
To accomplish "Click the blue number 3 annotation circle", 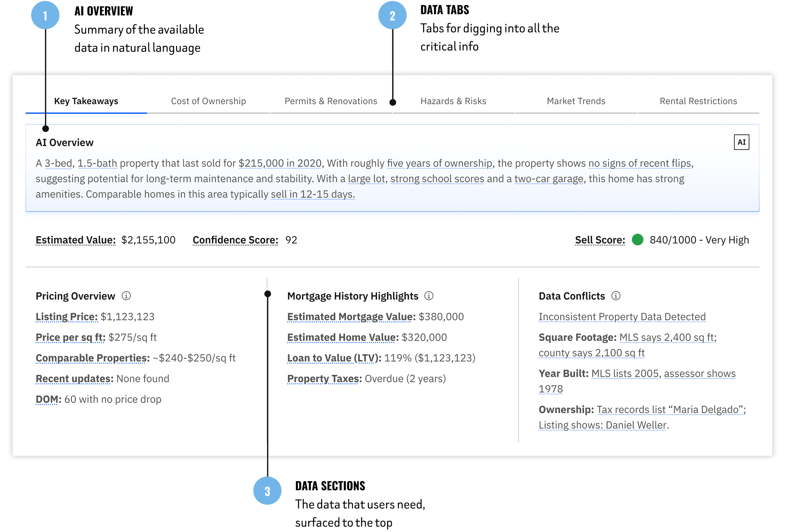I will pos(267,491).
